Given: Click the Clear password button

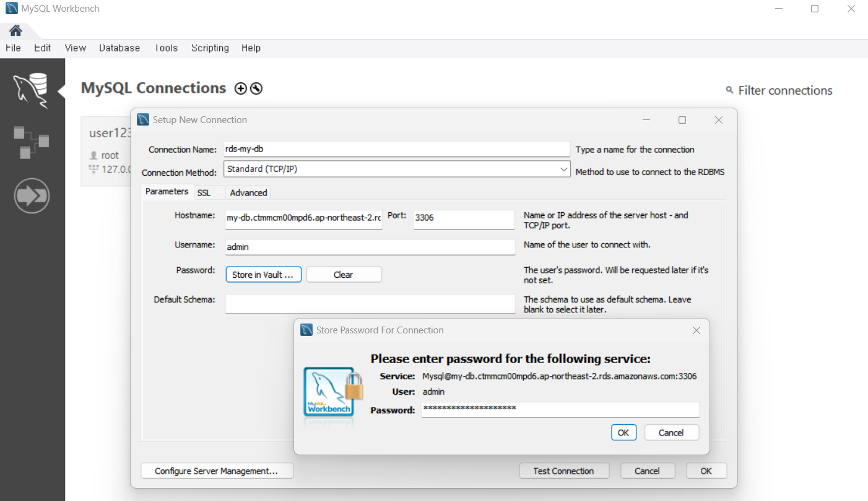Looking at the screenshot, I should pyautogui.click(x=344, y=275).
